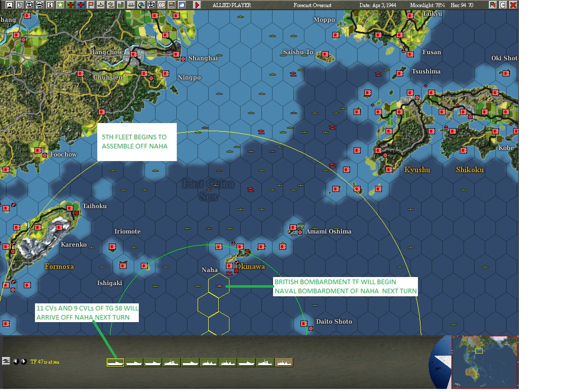Click the 'Okinawa' island label

click(x=250, y=266)
